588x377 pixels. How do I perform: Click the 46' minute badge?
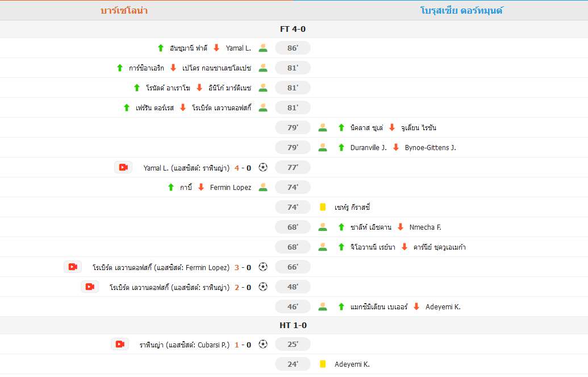pyautogui.click(x=293, y=307)
